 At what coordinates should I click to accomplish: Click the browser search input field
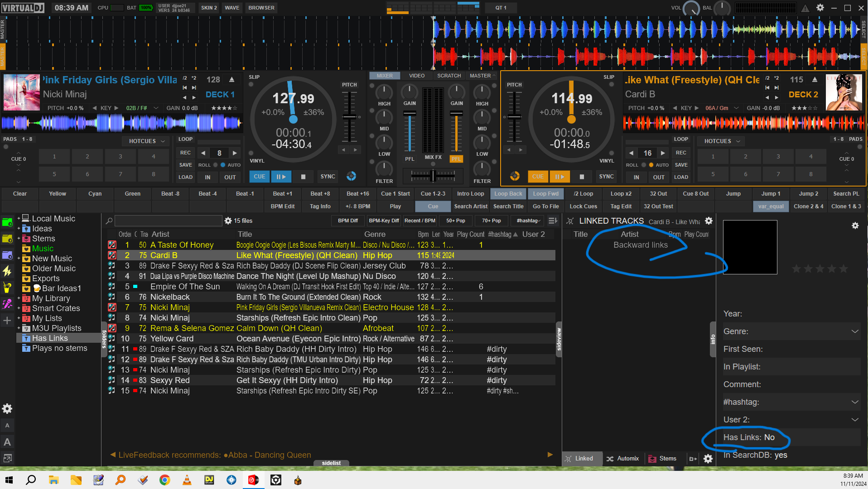(168, 221)
